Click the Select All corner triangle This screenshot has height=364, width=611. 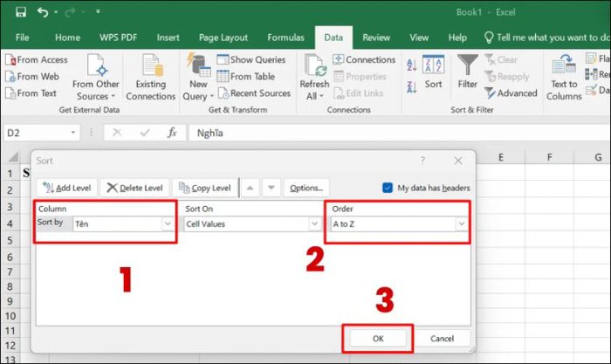13,157
